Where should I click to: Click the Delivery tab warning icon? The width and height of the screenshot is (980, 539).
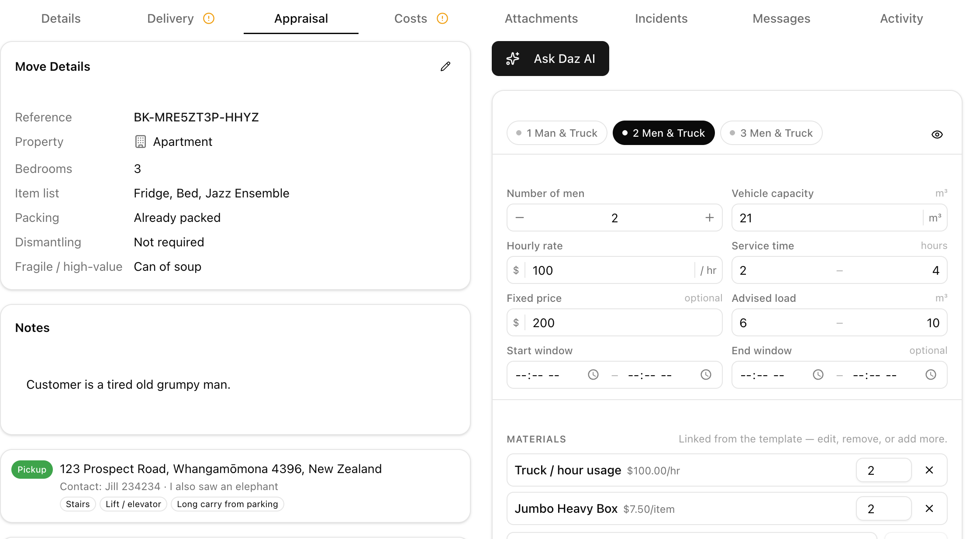click(209, 18)
